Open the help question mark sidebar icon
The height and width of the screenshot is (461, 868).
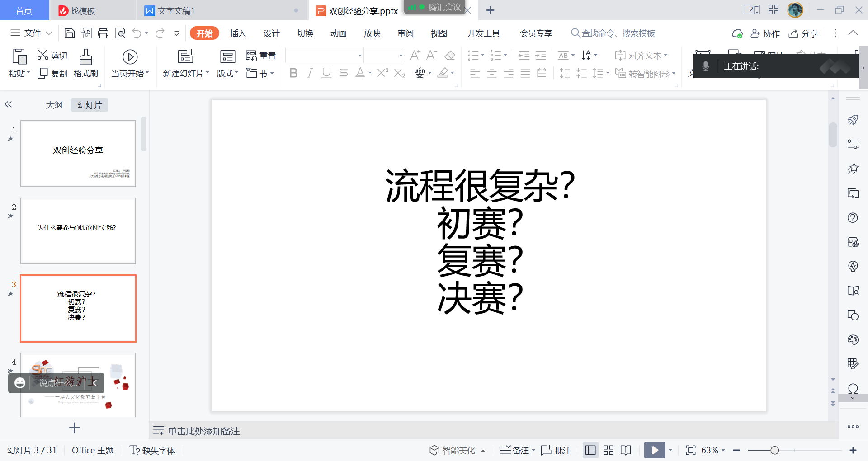click(853, 218)
